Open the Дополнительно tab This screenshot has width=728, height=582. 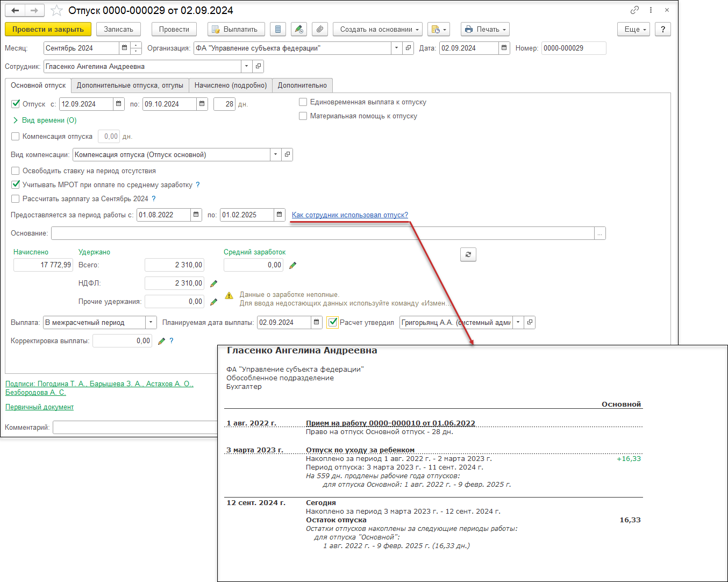tap(302, 85)
